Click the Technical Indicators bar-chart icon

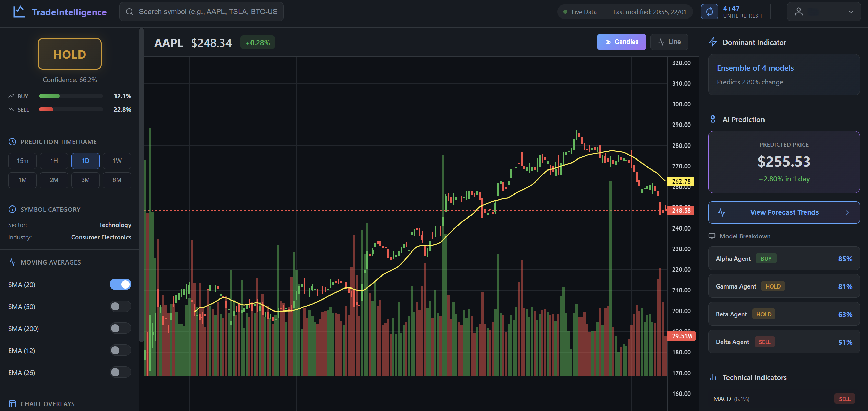pyautogui.click(x=713, y=377)
